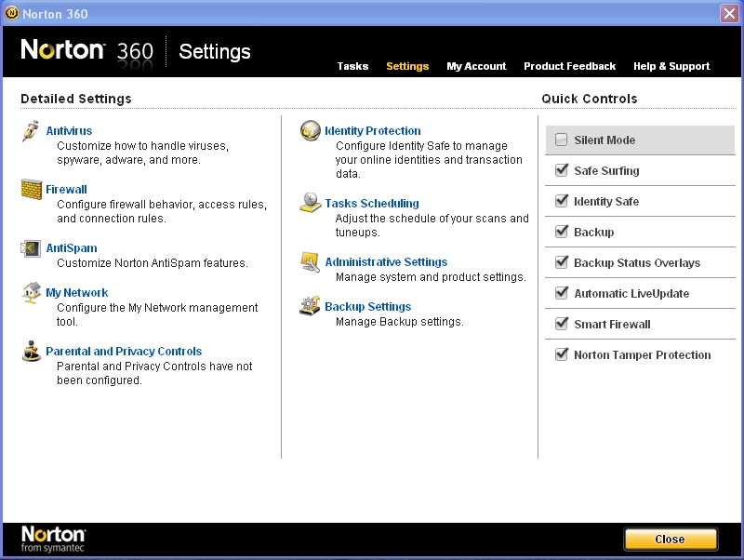Disable the Smart Firewall checkbox

click(x=562, y=325)
